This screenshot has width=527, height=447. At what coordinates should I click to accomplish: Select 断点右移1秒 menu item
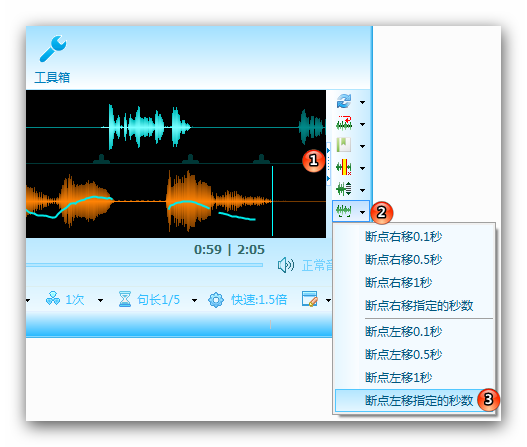(414, 282)
